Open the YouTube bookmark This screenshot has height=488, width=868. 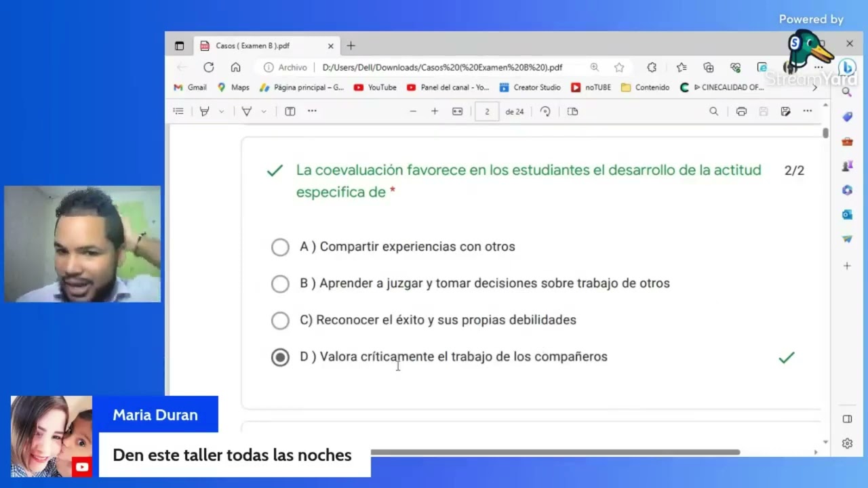(375, 87)
